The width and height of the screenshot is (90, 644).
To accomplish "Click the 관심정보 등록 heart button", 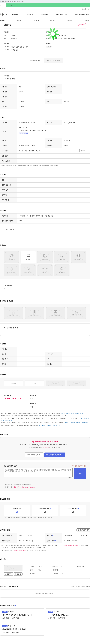I will [x=35, y=61].
